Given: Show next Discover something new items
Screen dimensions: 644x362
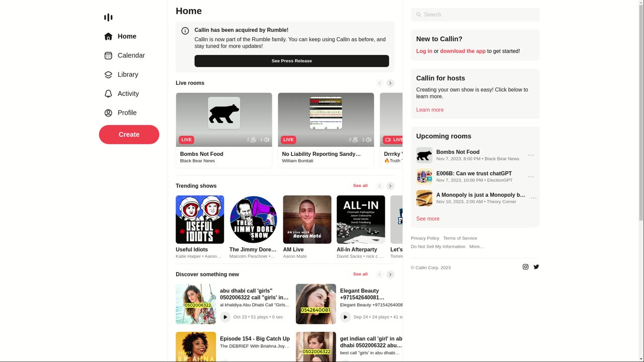Looking at the screenshot, I should 390,275.
